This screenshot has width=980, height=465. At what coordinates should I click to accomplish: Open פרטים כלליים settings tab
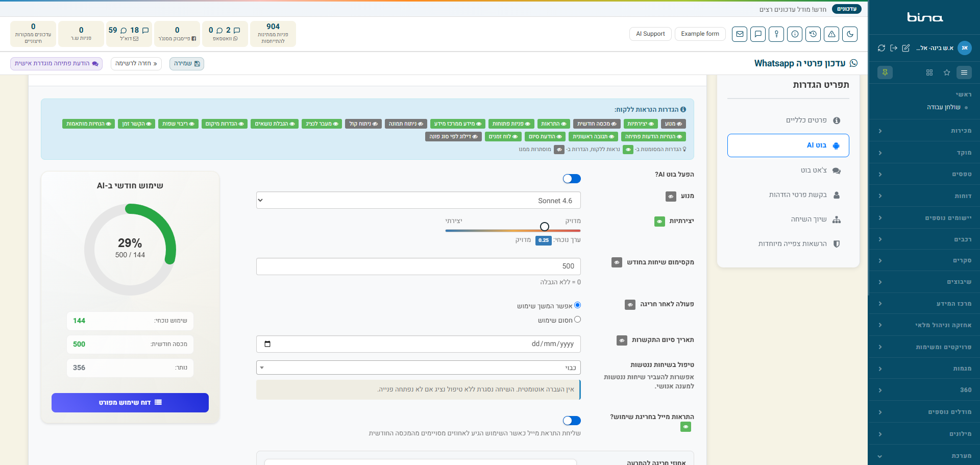[788, 120]
